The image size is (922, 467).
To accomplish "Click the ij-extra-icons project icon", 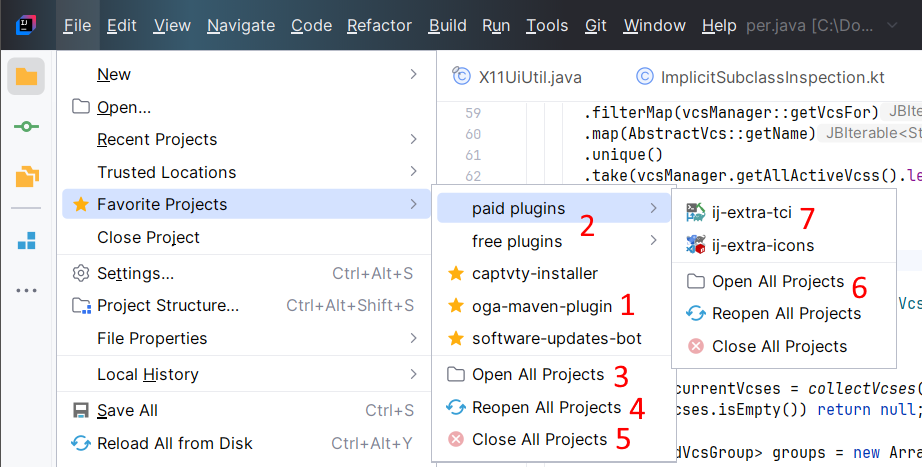I will tap(696, 245).
